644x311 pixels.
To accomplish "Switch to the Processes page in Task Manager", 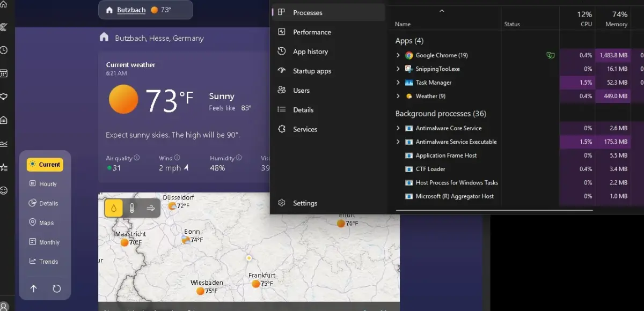I will point(328,12).
